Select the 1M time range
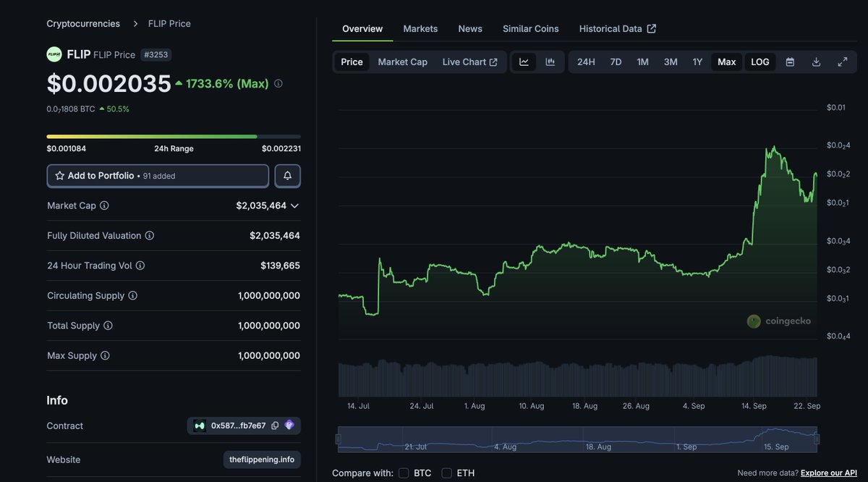Viewport: 868px width, 482px height. click(642, 62)
